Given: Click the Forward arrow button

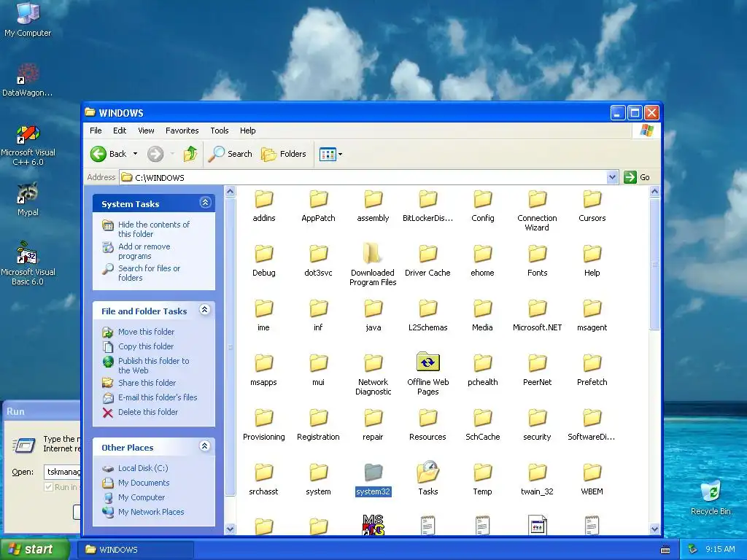Looking at the screenshot, I should [x=155, y=154].
